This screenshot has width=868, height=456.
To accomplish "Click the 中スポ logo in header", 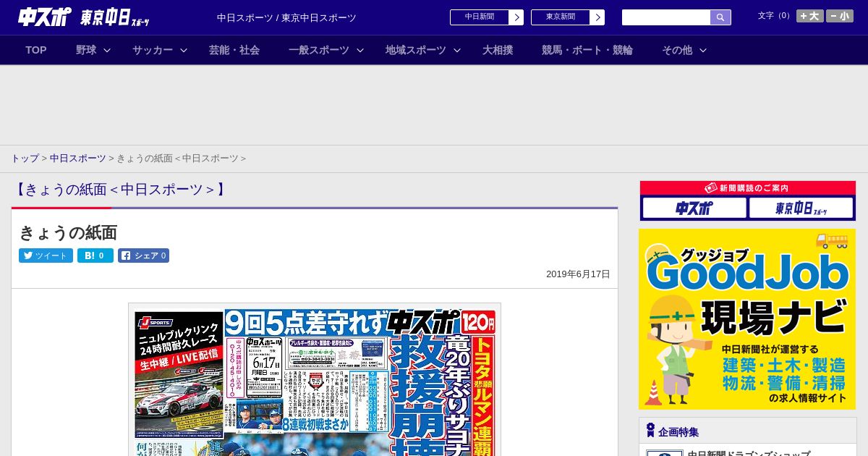I will pos(45,17).
